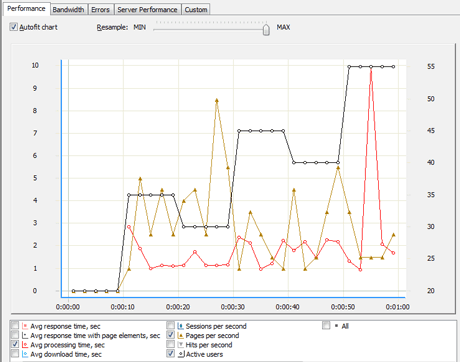This screenshot has height=362, width=460.
Task: Enable the Hits per second checkbox
Action: click(170, 344)
